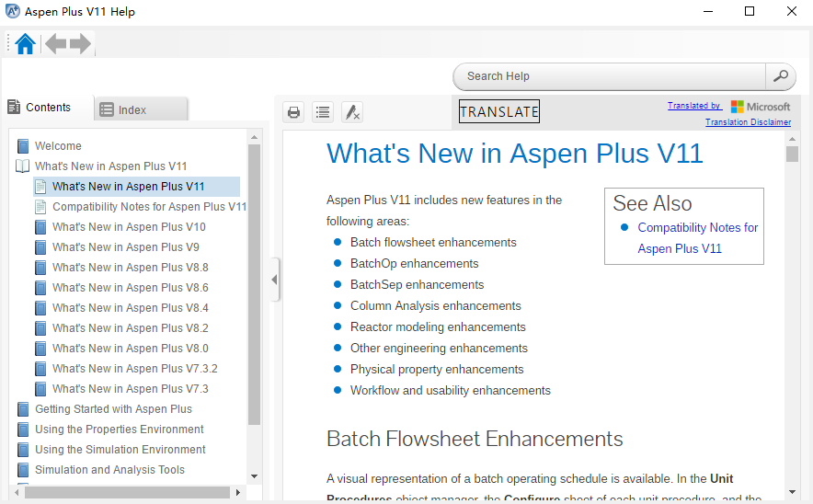Click in the Search Help field
This screenshot has height=504, width=813.
pyautogui.click(x=609, y=76)
